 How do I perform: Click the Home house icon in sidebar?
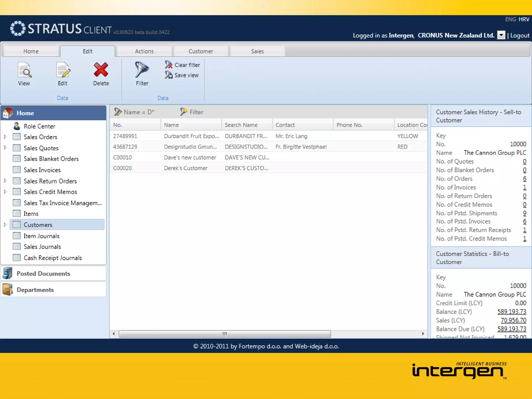tap(8, 113)
